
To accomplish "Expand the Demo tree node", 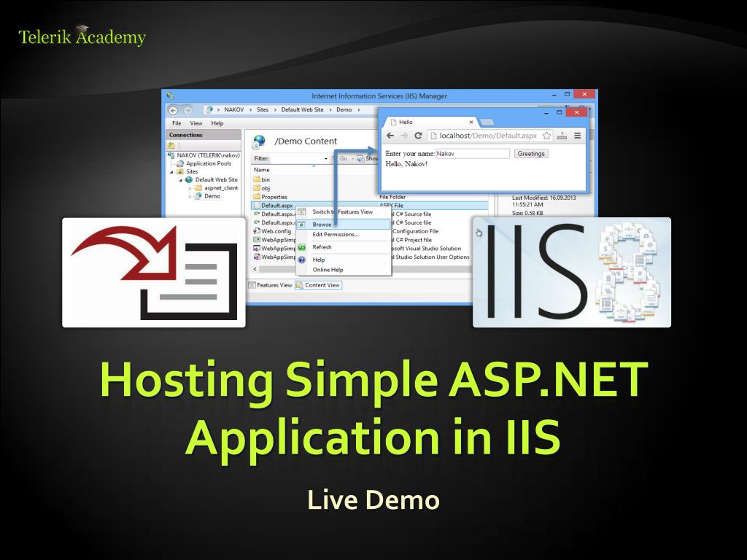I will click(190, 197).
